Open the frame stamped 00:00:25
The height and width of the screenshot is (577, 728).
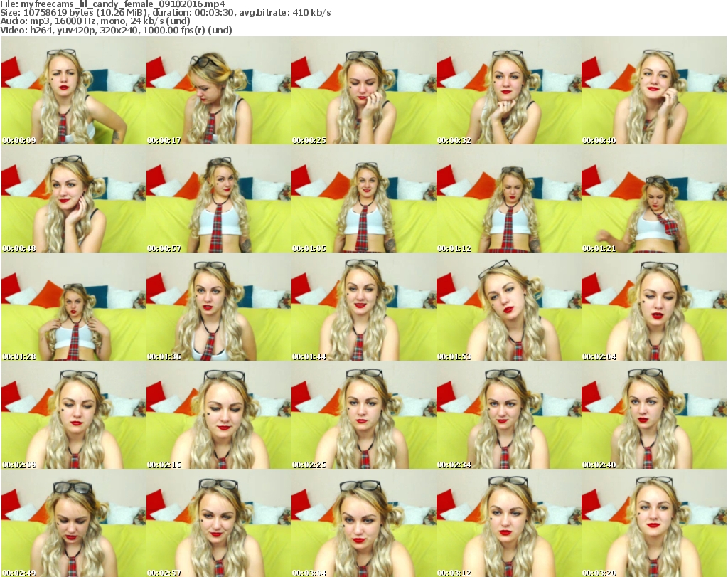pyautogui.click(x=363, y=90)
